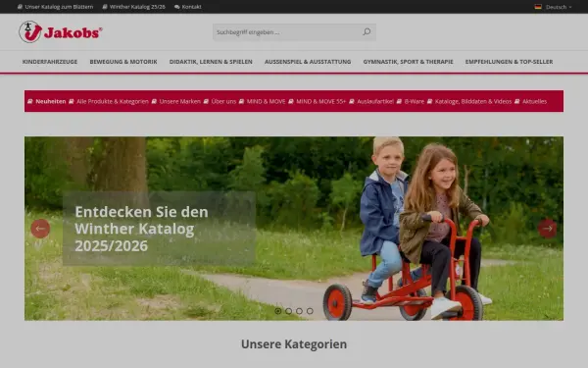Open Didaktik, Lernen & Spielen menu
The image size is (588, 368).
[x=211, y=62]
